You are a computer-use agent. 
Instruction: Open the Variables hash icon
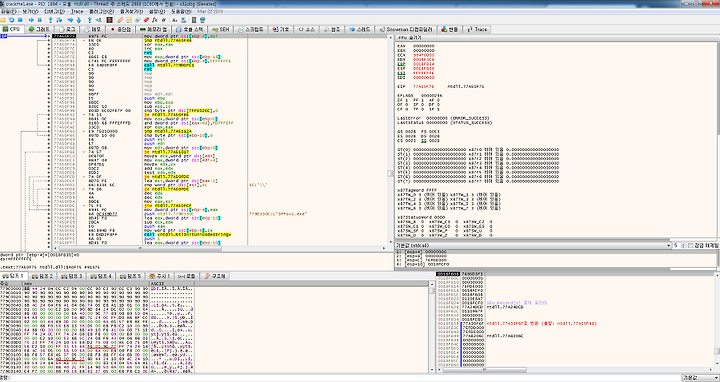tap(163, 20)
